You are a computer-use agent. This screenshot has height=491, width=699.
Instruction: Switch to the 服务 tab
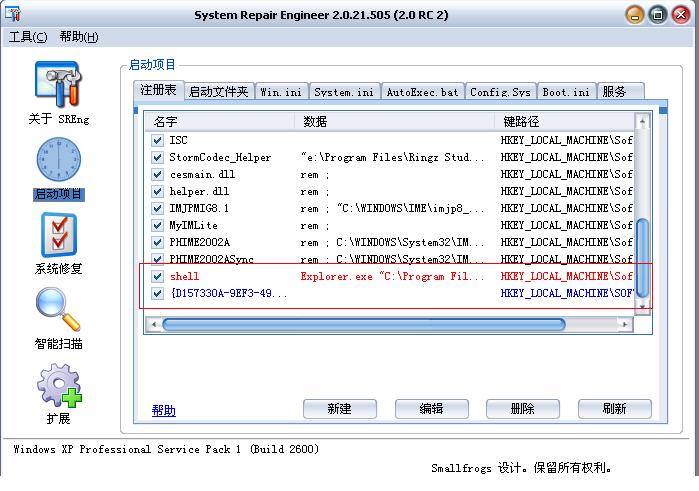click(x=615, y=92)
